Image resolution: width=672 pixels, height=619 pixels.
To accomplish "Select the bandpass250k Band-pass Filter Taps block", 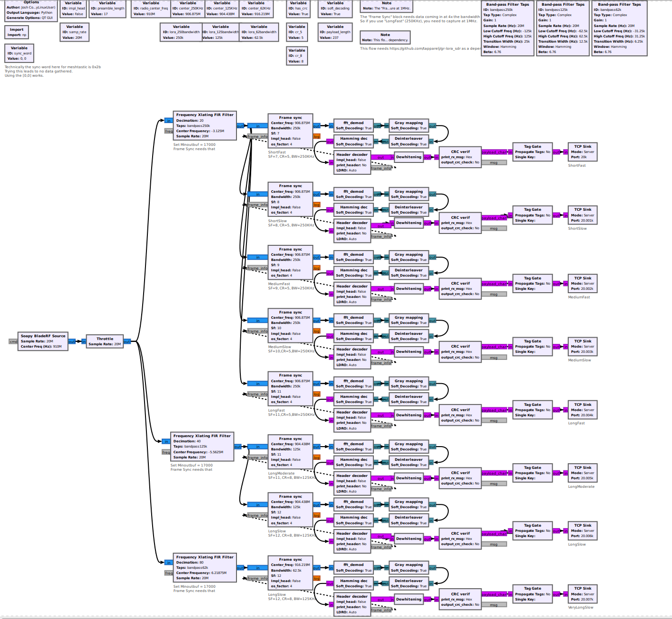I will [x=507, y=28].
